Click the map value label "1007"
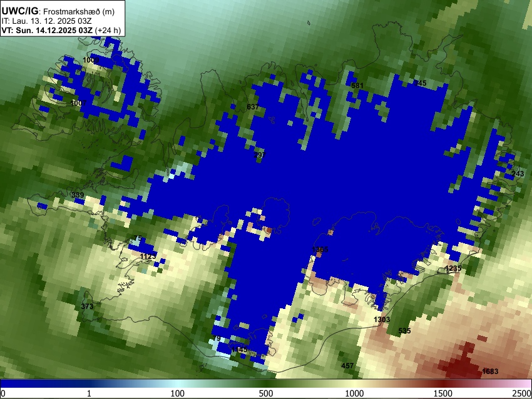532x399 pixels. point(78,103)
